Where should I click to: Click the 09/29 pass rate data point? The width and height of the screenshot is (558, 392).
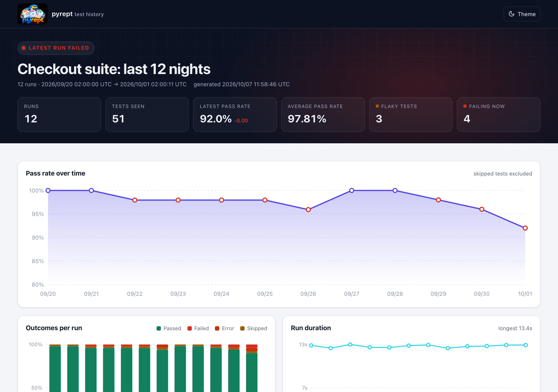click(438, 200)
